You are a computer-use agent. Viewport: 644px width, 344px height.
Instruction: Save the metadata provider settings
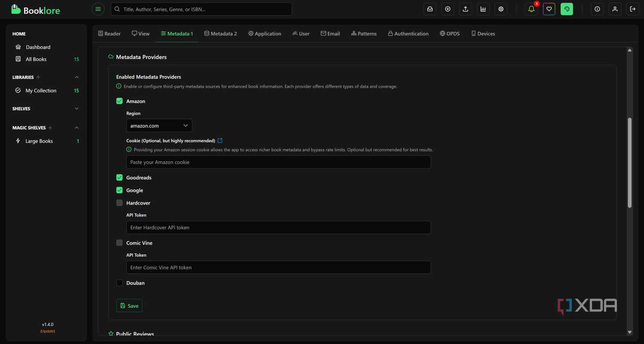pos(129,306)
